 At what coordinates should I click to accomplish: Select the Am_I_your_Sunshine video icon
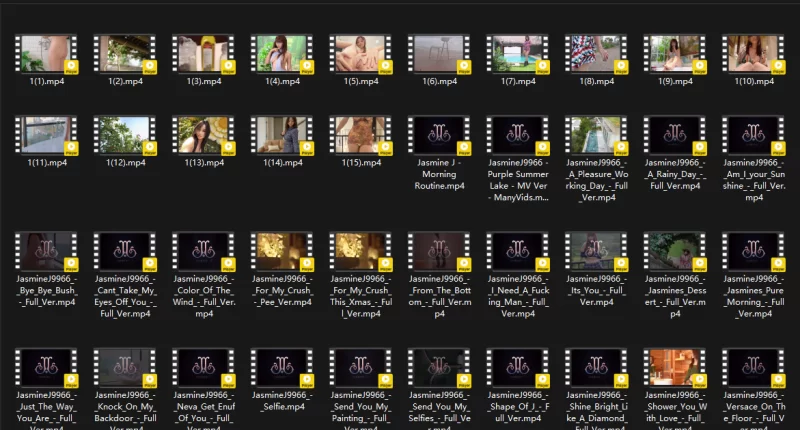click(754, 135)
